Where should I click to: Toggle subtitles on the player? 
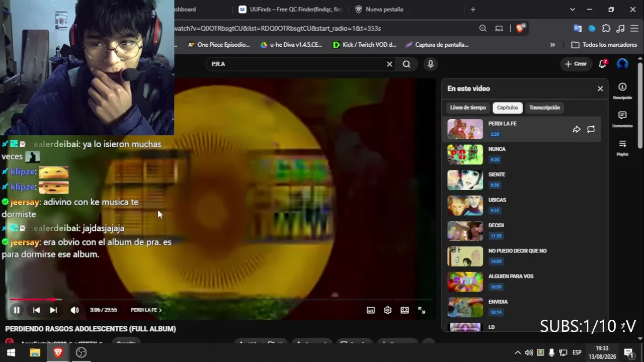pyautogui.click(x=371, y=310)
